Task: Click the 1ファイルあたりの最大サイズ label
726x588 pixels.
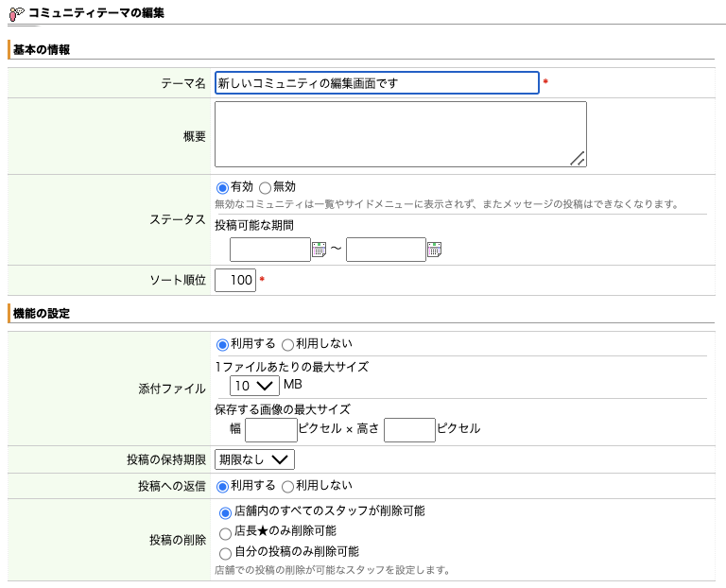Action: [292, 367]
